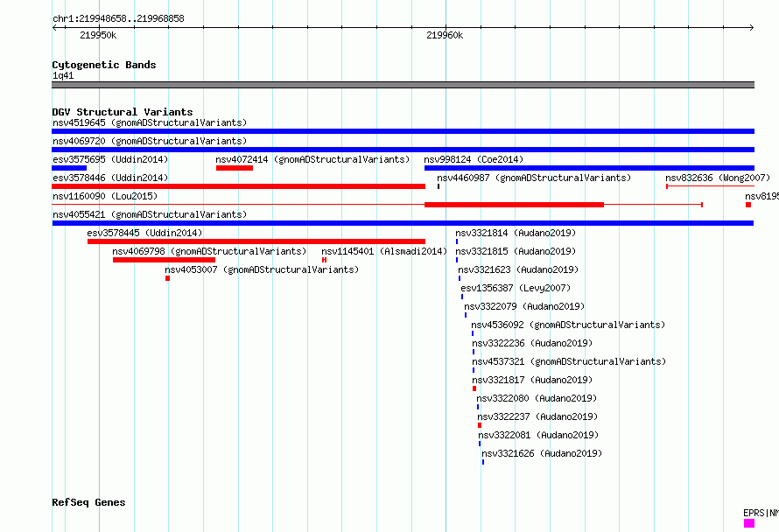Click the blue bar of nsv4069720
The image size is (779, 532).
pyautogui.click(x=403, y=150)
